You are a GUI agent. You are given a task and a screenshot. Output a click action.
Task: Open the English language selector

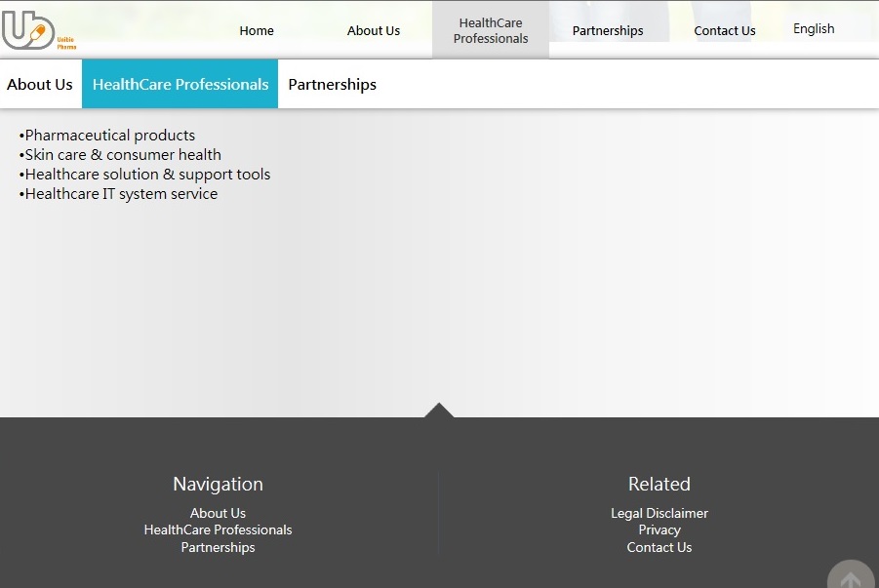click(x=814, y=28)
